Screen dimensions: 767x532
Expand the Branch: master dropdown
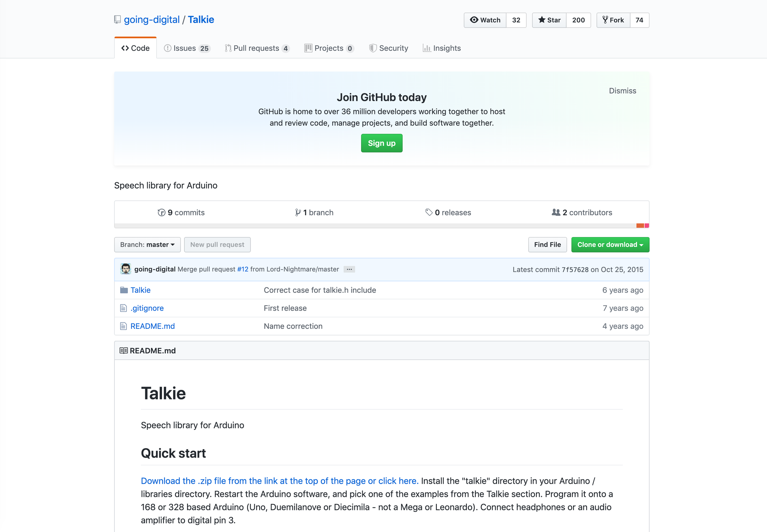click(147, 245)
